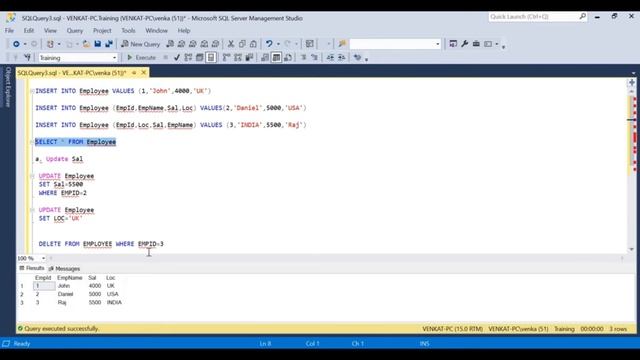Display Estimated Execution Plan icon

pos(188,58)
